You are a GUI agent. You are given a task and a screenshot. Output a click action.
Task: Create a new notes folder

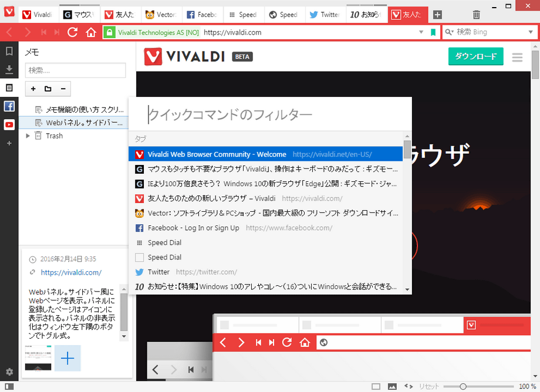click(48, 89)
